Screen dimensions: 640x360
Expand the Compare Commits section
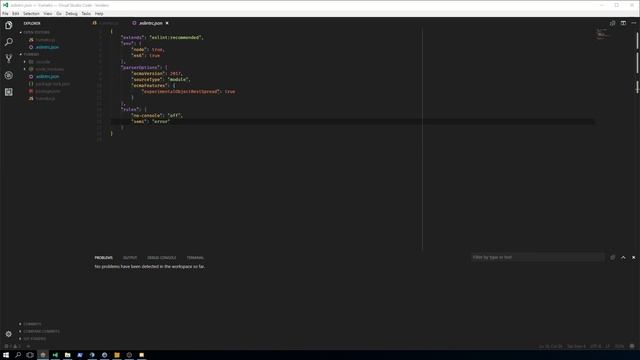(x=41, y=331)
